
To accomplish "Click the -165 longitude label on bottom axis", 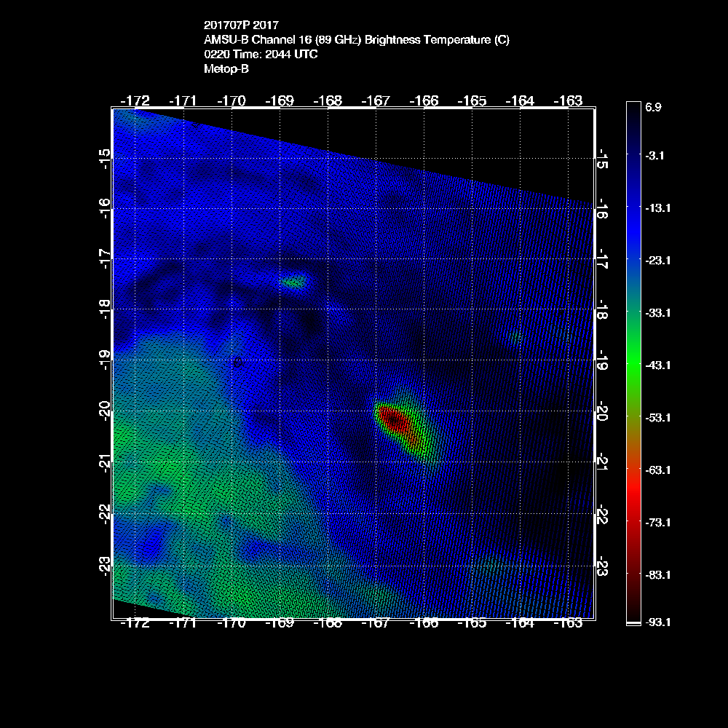I will 472,622.
